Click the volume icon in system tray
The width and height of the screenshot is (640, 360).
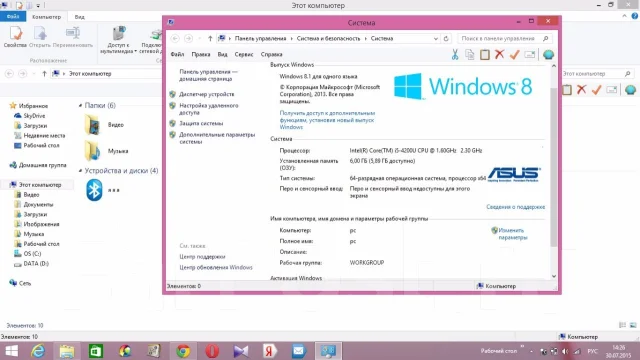tap(565, 351)
